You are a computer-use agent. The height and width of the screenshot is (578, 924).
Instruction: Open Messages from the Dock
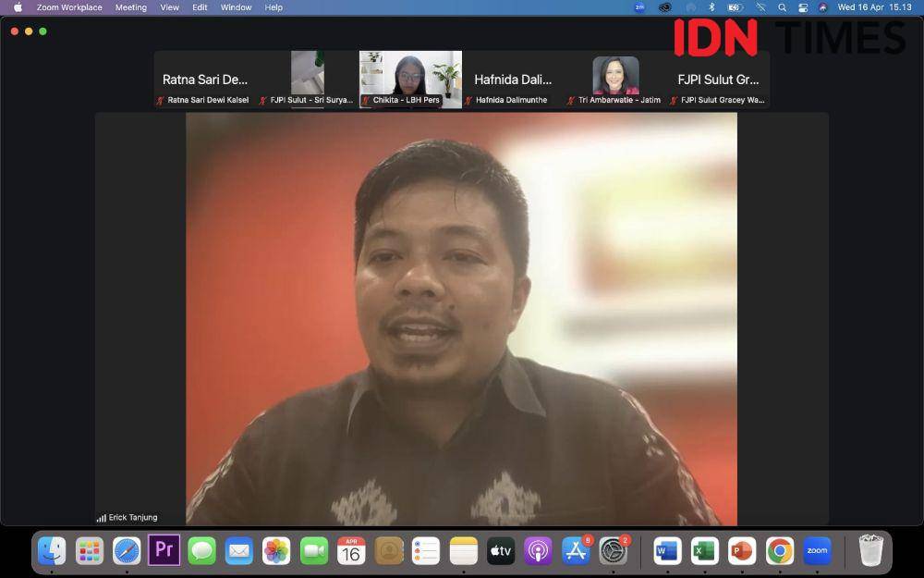(x=201, y=551)
